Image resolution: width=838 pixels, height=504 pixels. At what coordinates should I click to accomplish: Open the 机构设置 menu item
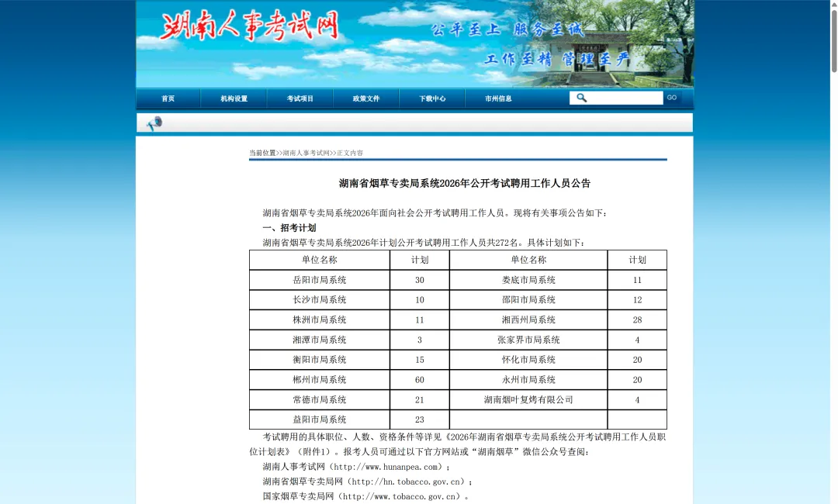234,98
